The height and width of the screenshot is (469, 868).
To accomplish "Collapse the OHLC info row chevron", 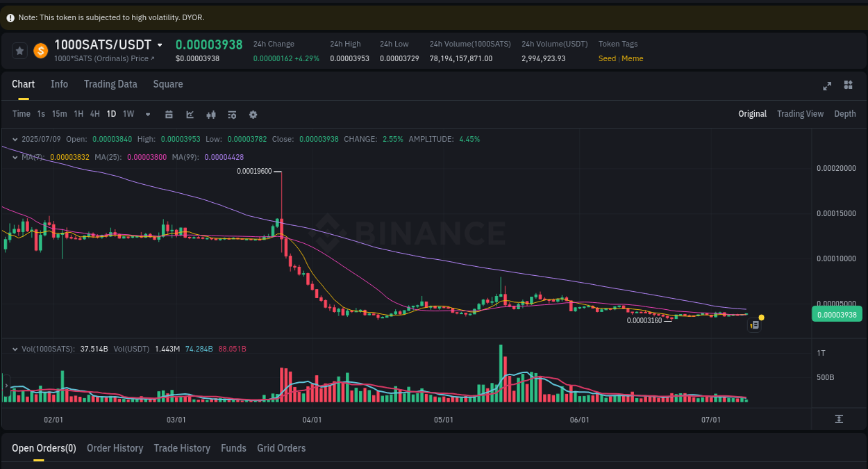I will pyautogui.click(x=14, y=139).
